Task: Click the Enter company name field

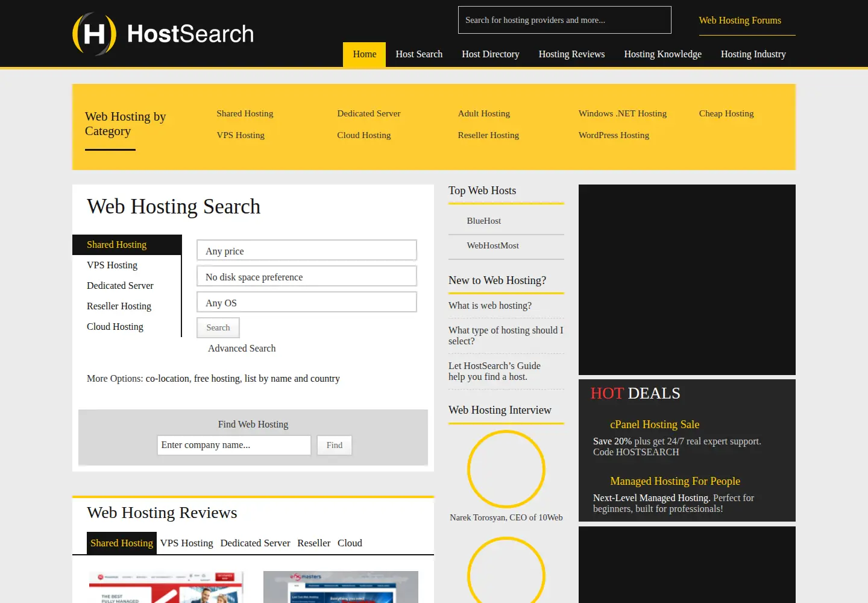Action: coord(234,445)
